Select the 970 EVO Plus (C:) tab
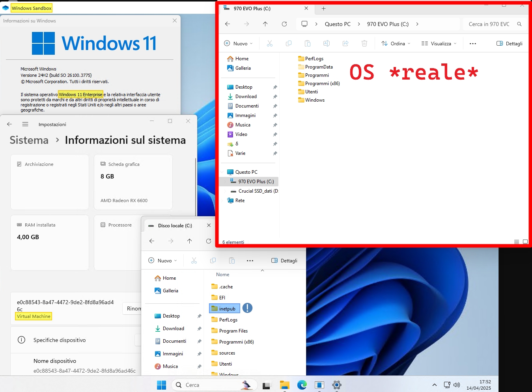532x392 pixels. [x=266, y=8]
